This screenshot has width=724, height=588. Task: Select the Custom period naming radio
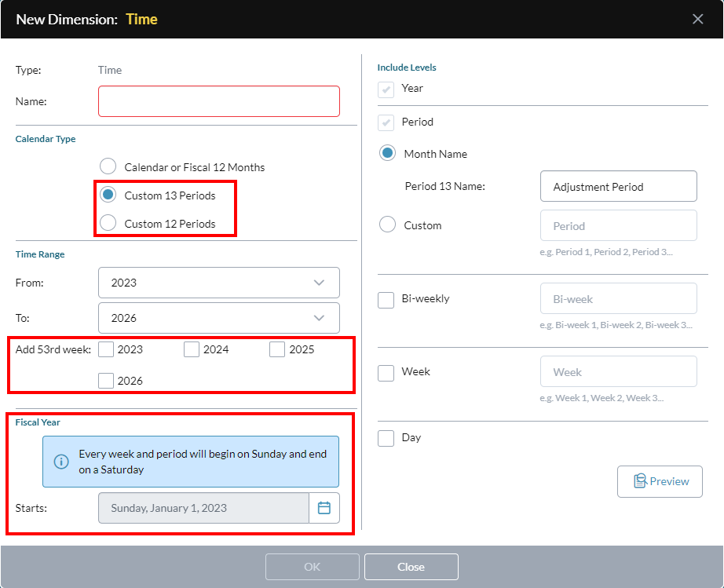(387, 225)
